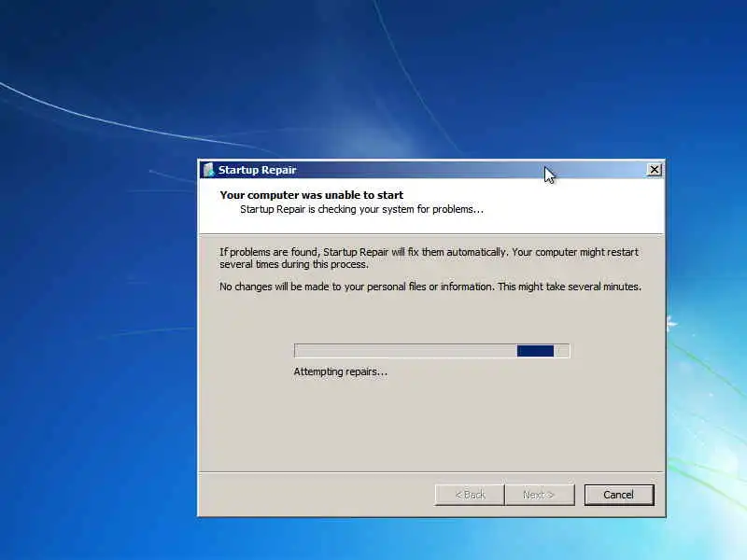Click 'If problems are found' paragraph

click(429, 259)
